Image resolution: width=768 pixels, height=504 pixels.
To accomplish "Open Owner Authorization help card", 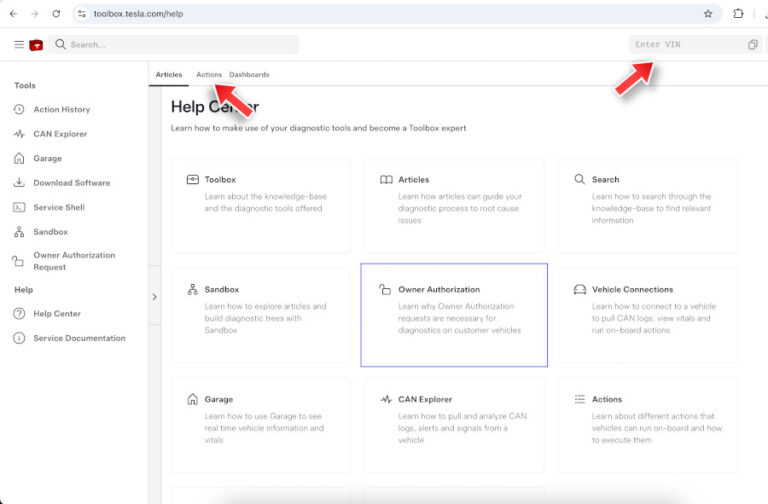I will click(x=453, y=315).
